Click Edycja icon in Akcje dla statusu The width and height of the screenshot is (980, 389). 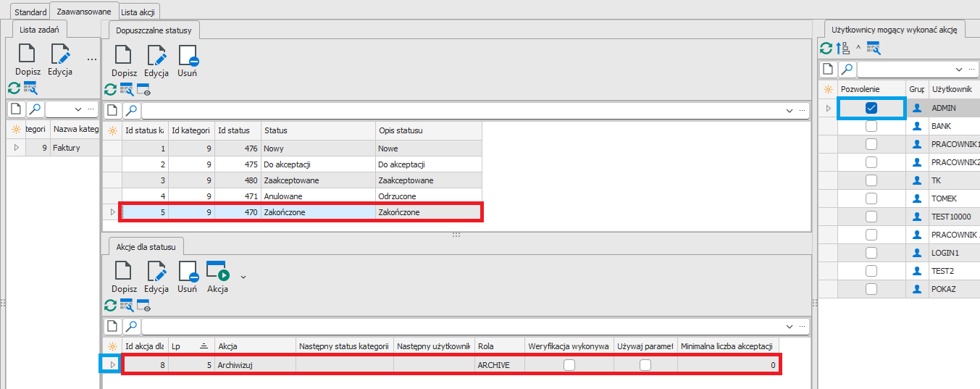point(156,272)
